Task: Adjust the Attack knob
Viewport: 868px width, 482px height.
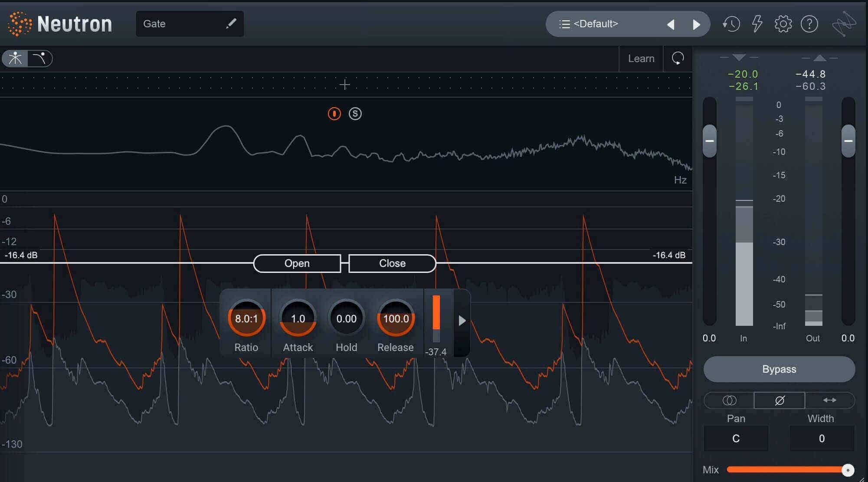Action: (x=298, y=318)
